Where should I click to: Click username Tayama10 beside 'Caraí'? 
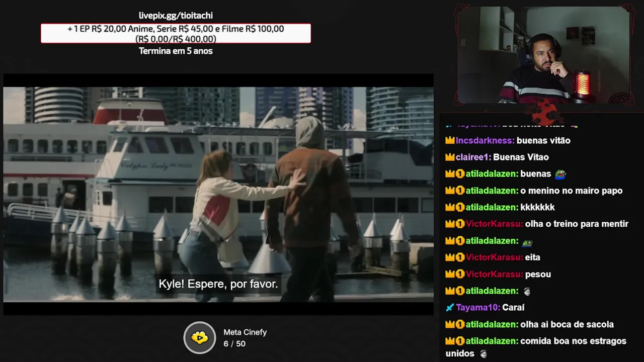(478, 307)
